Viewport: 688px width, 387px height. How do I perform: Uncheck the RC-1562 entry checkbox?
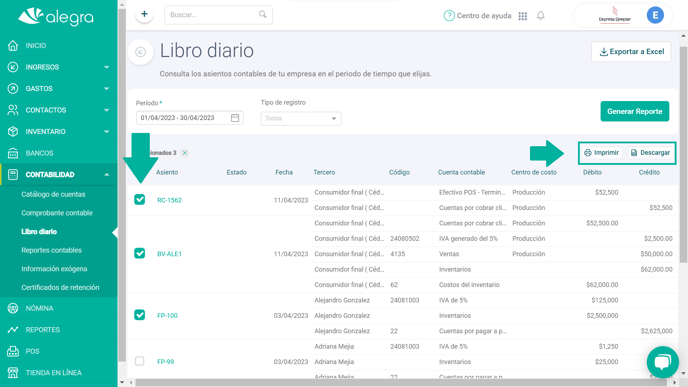pos(140,200)
